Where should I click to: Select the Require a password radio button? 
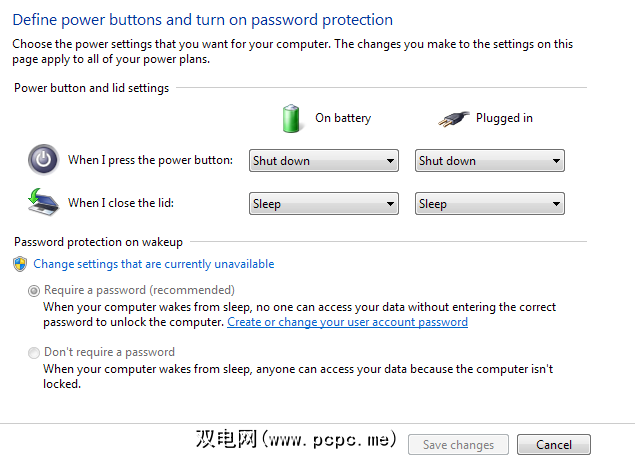(x=35, y=291)
